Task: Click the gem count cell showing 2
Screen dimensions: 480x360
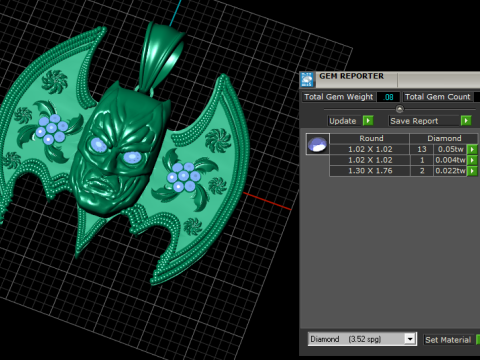Action: coord(422,171)
